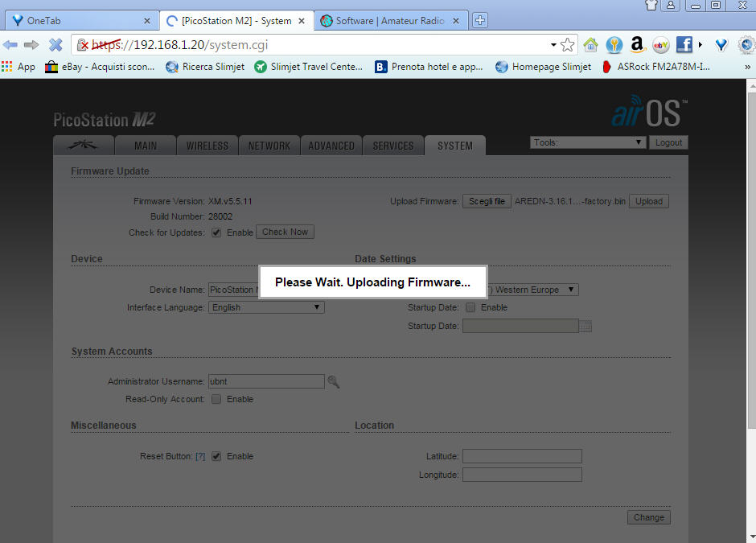Switch to the OneTab browser tab
The image size is (756, 543).
coord(82,21)
